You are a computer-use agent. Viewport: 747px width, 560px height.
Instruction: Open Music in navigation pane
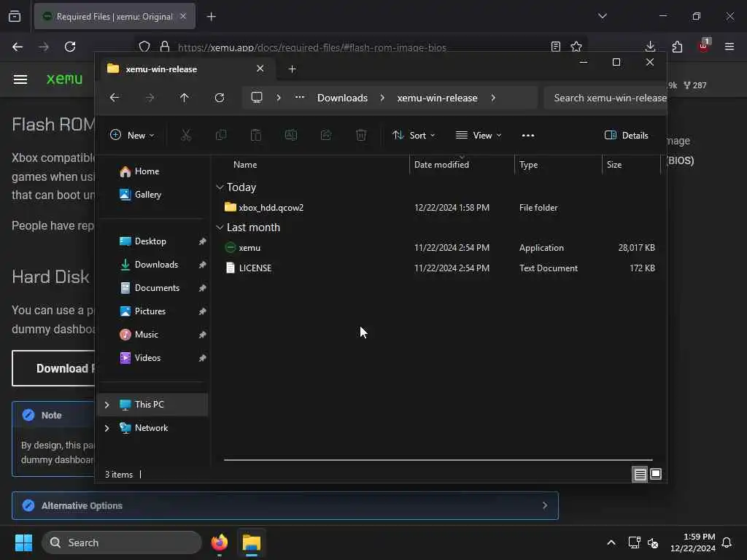click(146, 335)
